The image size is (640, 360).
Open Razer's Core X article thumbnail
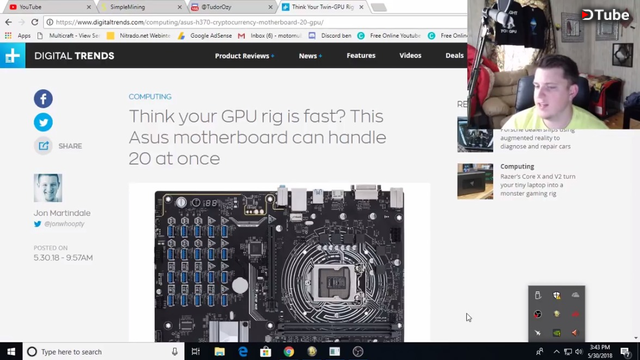[475, 181]
